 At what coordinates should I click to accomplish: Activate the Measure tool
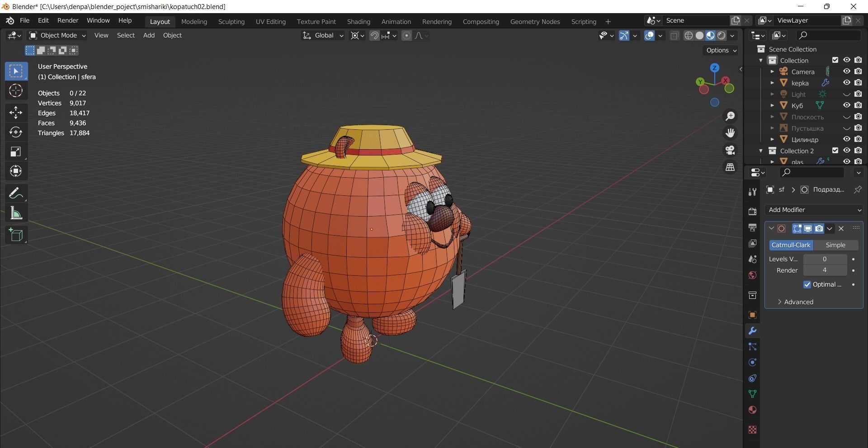16,212
